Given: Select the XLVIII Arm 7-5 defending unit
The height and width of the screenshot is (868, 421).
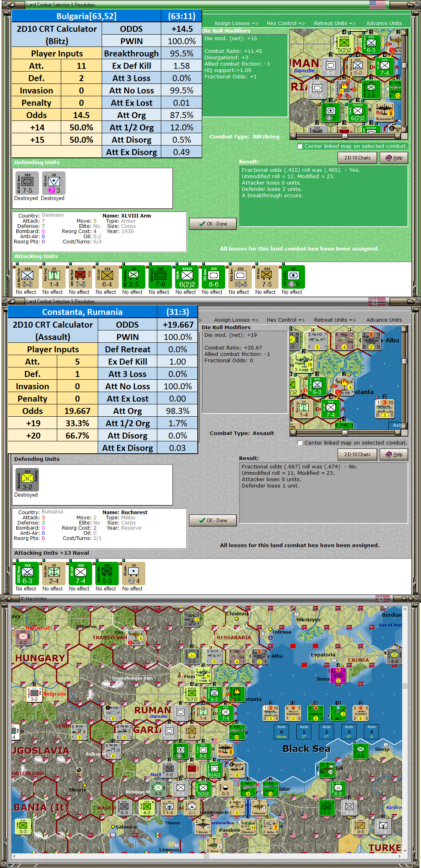Looking at the screenshot, I should pyautogui.click(x=27, y=183).
